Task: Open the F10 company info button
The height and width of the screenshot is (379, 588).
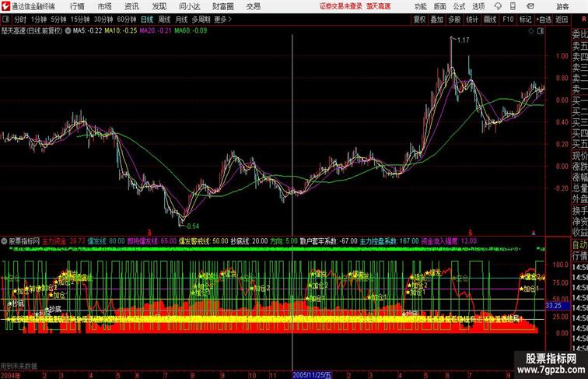Action: click(x=508, y=19)
